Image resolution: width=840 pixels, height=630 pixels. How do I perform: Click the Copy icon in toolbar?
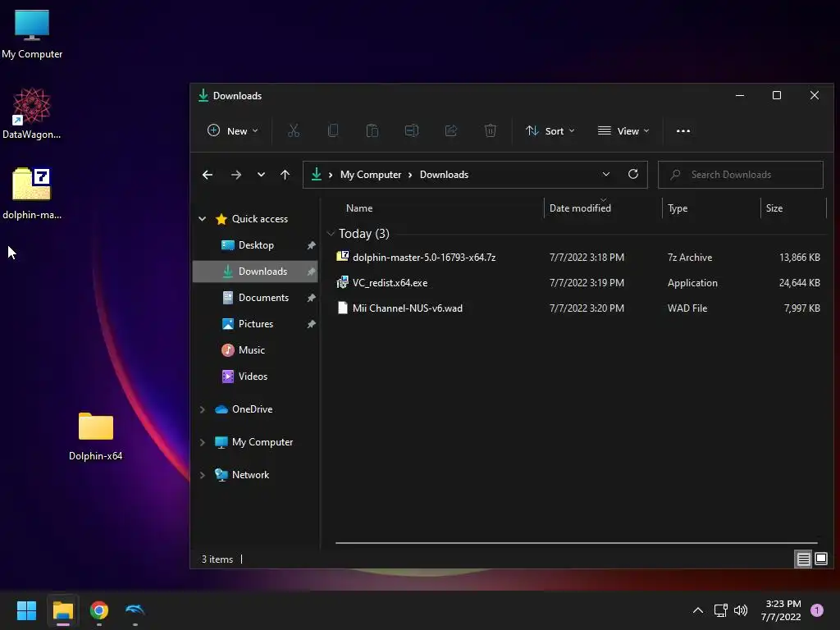333,130
